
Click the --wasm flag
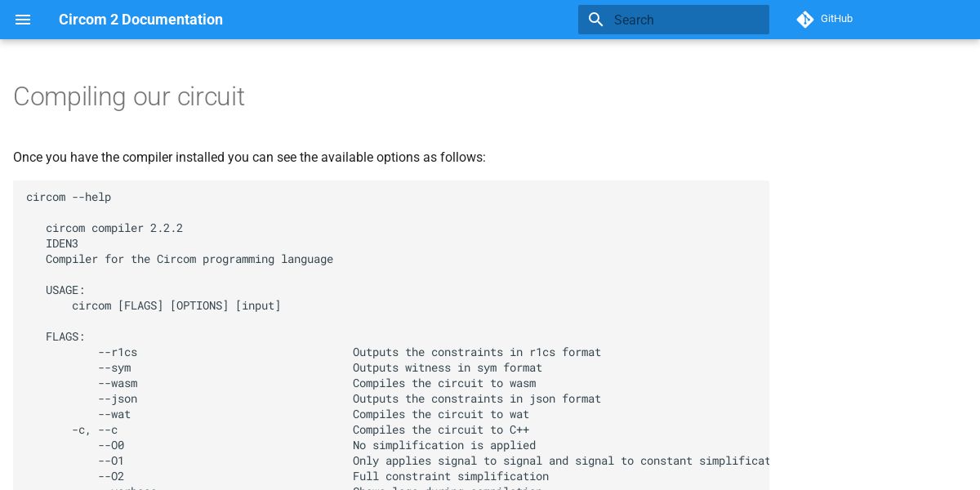118,383
